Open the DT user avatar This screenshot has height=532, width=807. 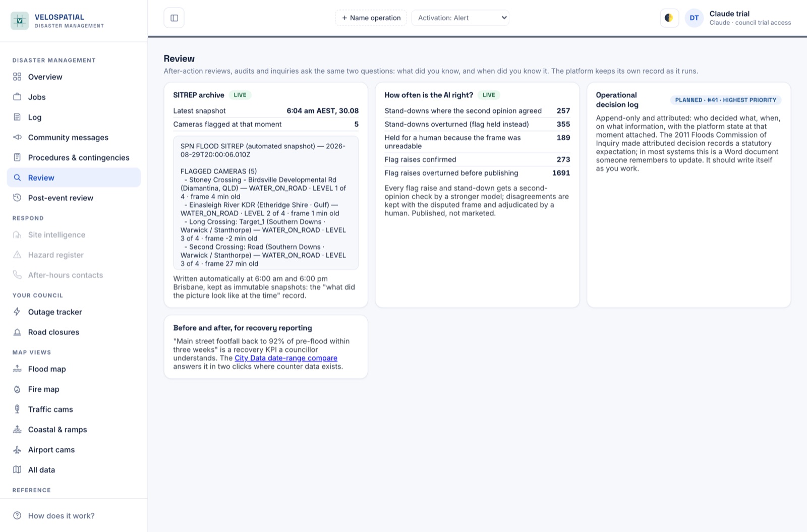pyautogui.click(x=694, y=18)
